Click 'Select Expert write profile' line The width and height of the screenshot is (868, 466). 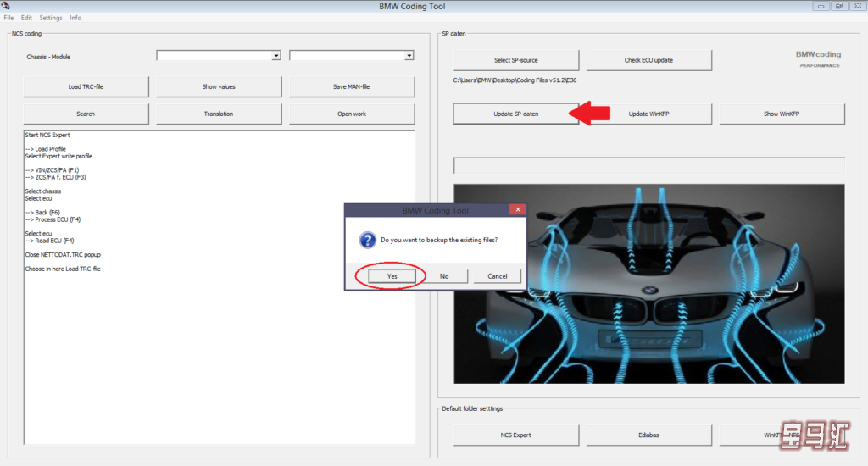pyautogui.click(x=58, y=156)
